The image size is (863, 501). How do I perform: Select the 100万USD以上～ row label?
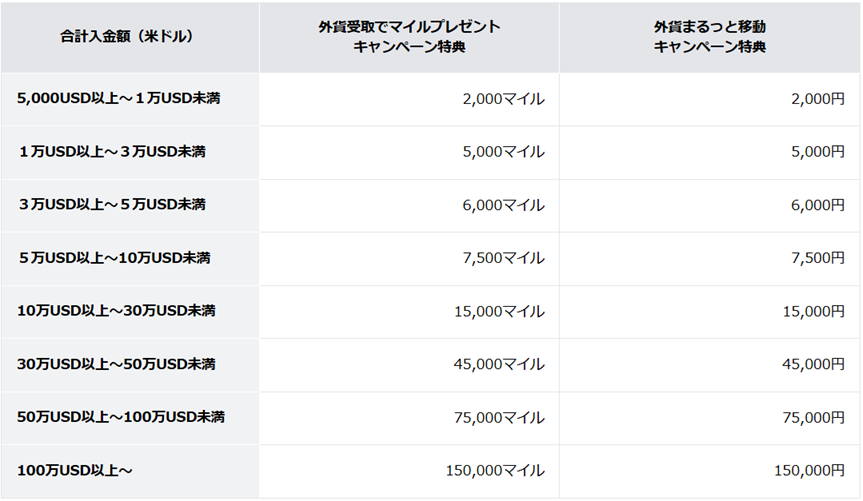coord(75,470)
